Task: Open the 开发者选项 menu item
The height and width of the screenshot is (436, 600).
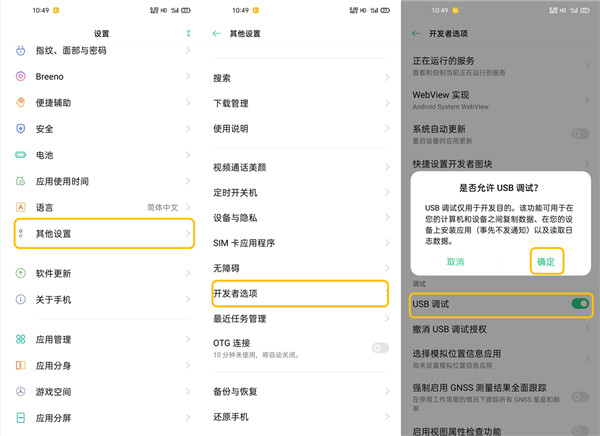Action: pos(298,293)
